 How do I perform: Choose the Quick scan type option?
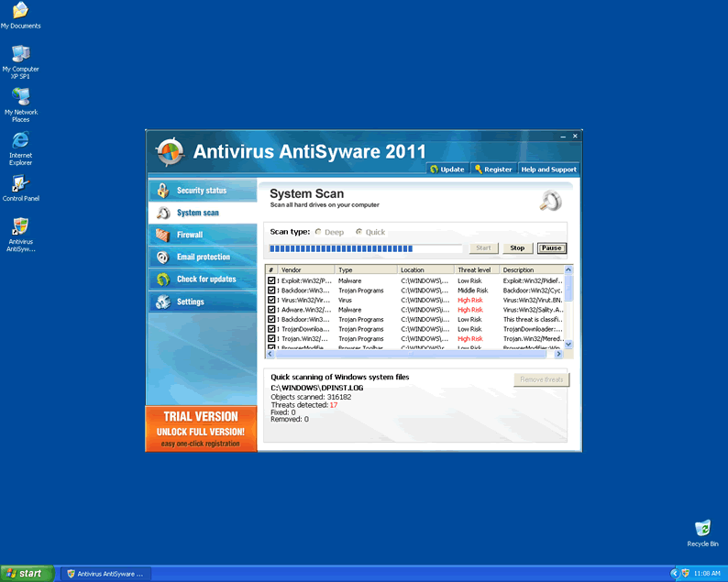(x=358, y=233)
